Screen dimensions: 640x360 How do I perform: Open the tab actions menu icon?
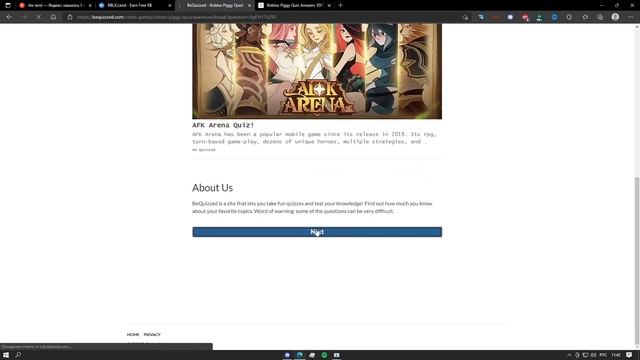pyautogui.click(x=8, y=5)
